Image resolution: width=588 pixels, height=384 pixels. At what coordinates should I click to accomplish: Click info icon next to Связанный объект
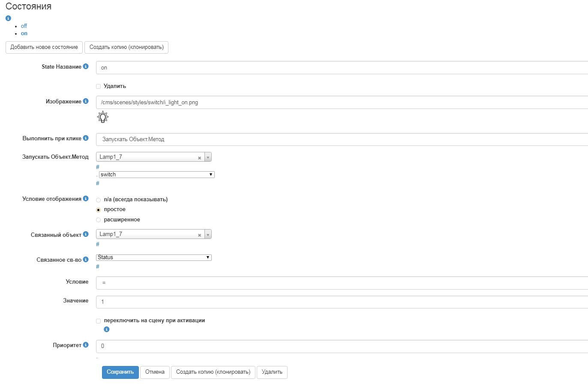(x=86, y=234)
